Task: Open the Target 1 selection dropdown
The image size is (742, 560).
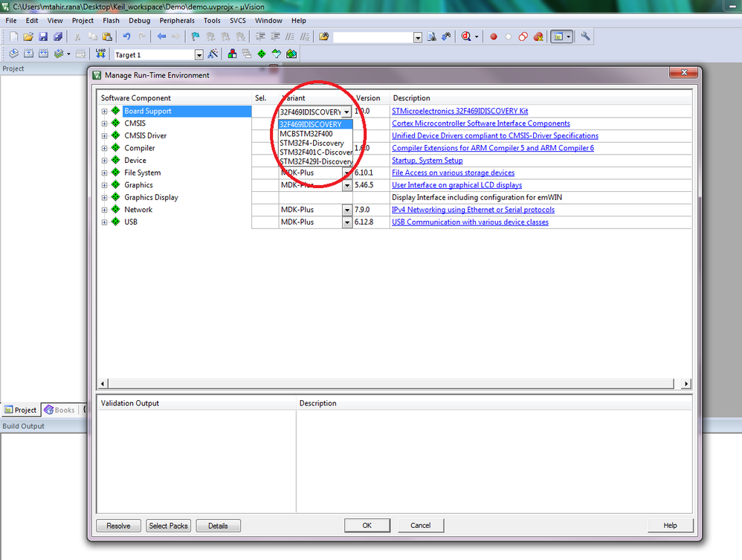Action: (199, 55)
